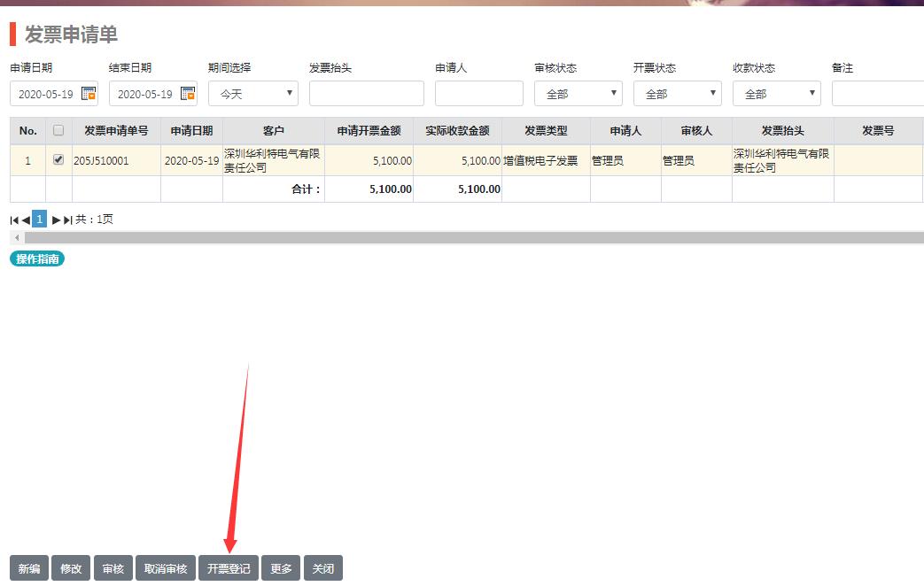The width and height of the screenshot is (924, 586).
Task: Click the 操作指南 help tag
Action: pyautogui.click(x=37, y=258)
